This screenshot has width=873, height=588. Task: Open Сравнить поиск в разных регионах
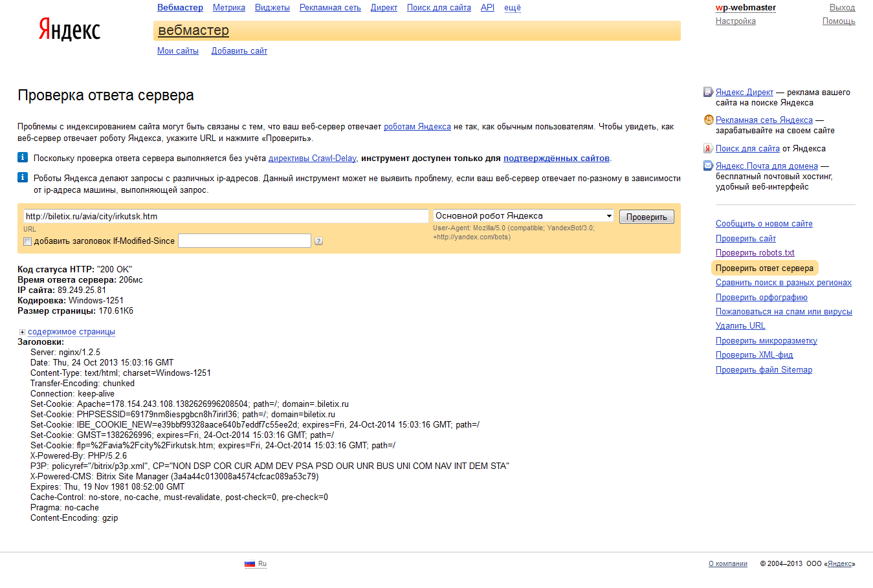pyautogui.click(x=784, y=283)
